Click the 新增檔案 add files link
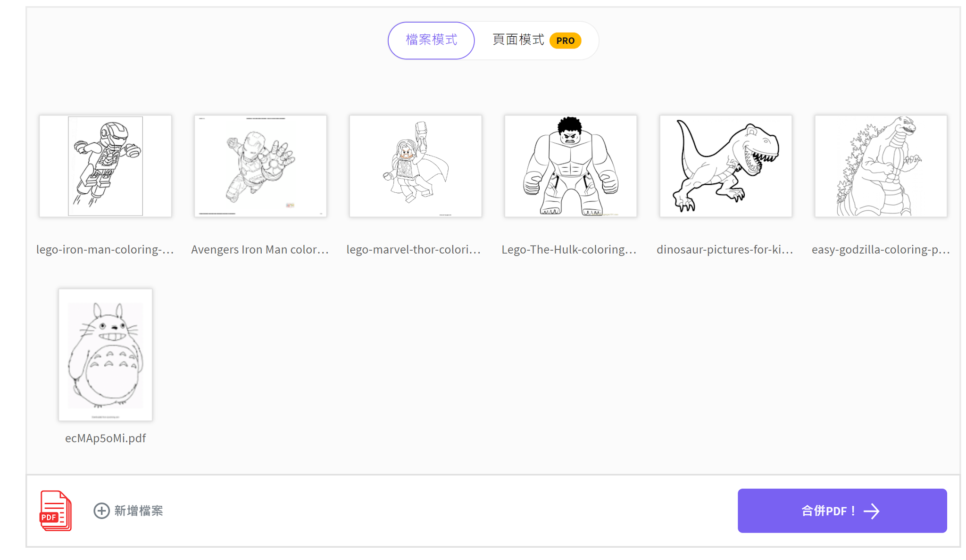Image resolution: width=966 pixels, height=560 pixels. coord(128,511)
